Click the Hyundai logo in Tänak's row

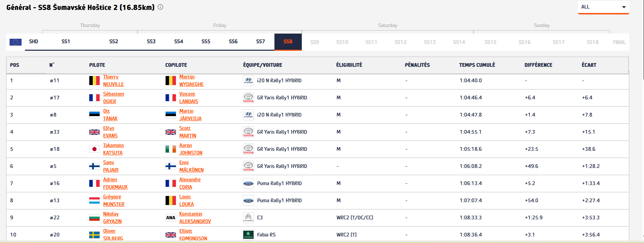click(248, 115)
